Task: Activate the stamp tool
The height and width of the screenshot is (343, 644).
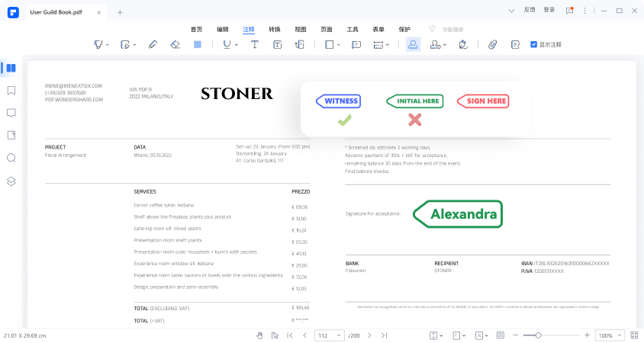Action: [x=413, y=45]
